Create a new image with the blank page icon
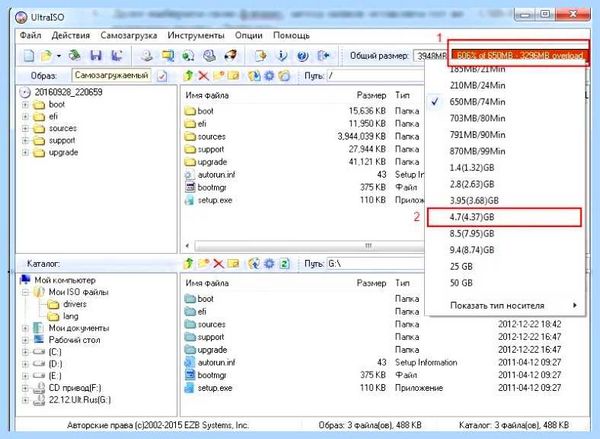Screen dimensions: 600x439 click(29, 56)
